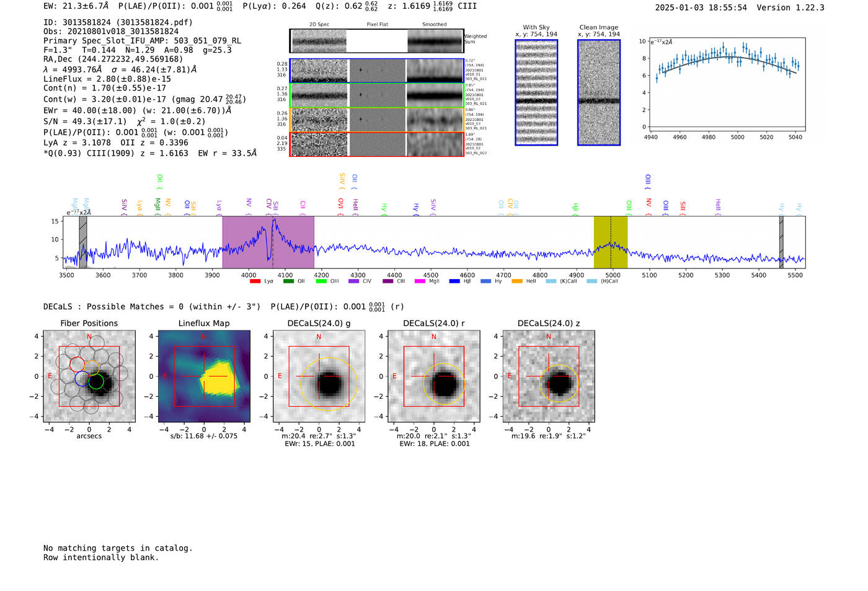The height and width of the screenshot is (591, 868).
Task: Click the red fiber circle in Fiber Positions
Action: [77, 365]
